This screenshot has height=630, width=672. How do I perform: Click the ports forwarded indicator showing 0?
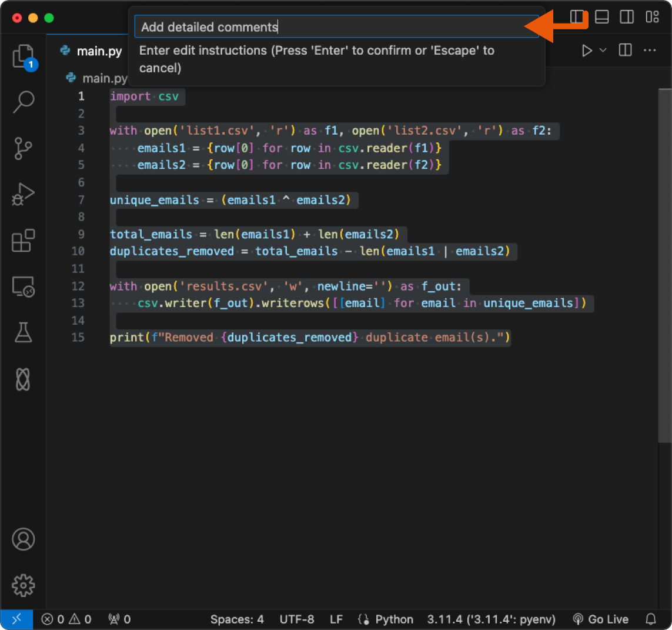[119, 619]
